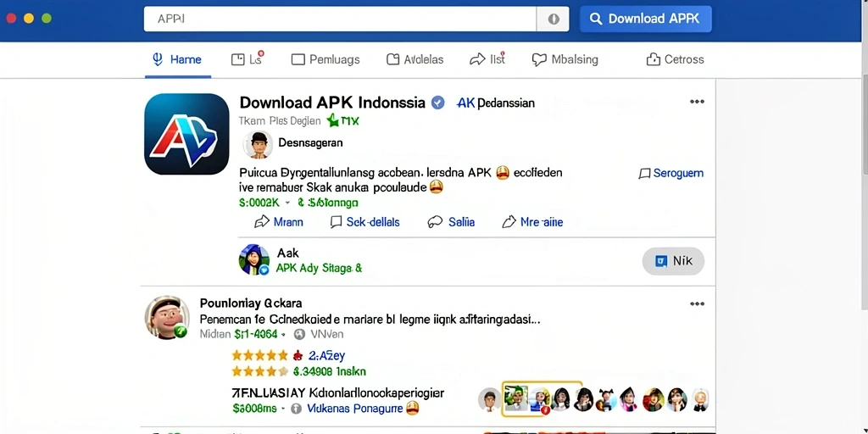Open the APK Ady Sitaga link
Image resolution: width=868 pixels, height=434 pixels.
319,269
